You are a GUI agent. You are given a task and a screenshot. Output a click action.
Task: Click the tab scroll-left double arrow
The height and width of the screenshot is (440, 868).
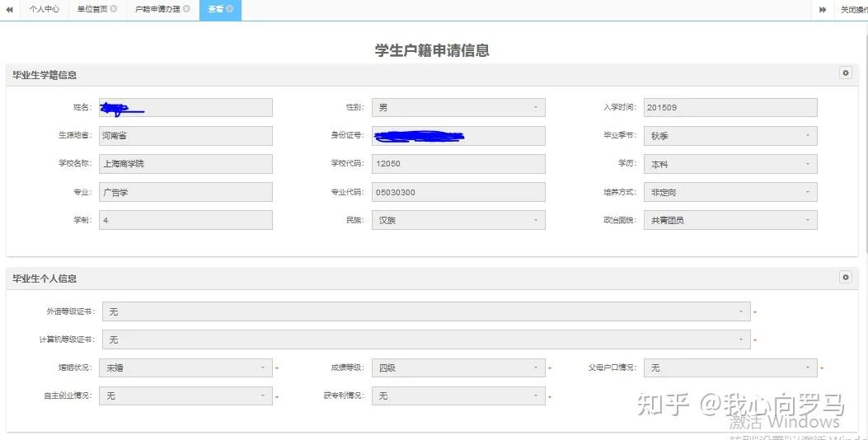pyautogui.click(x=9, y=9)
